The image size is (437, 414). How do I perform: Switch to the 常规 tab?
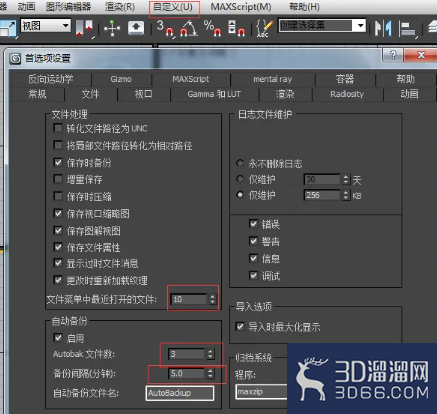point(37,94)
